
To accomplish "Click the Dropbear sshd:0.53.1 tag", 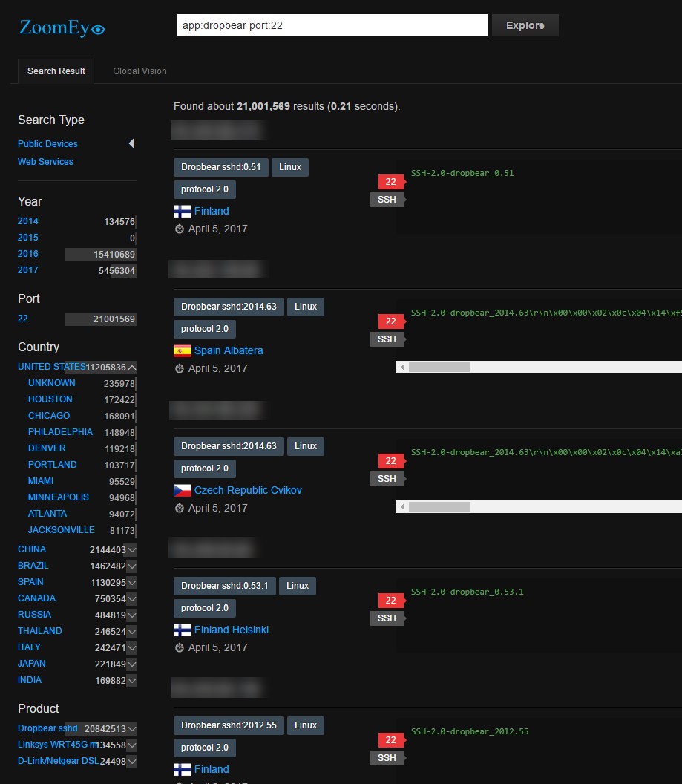I will [225, 586].
